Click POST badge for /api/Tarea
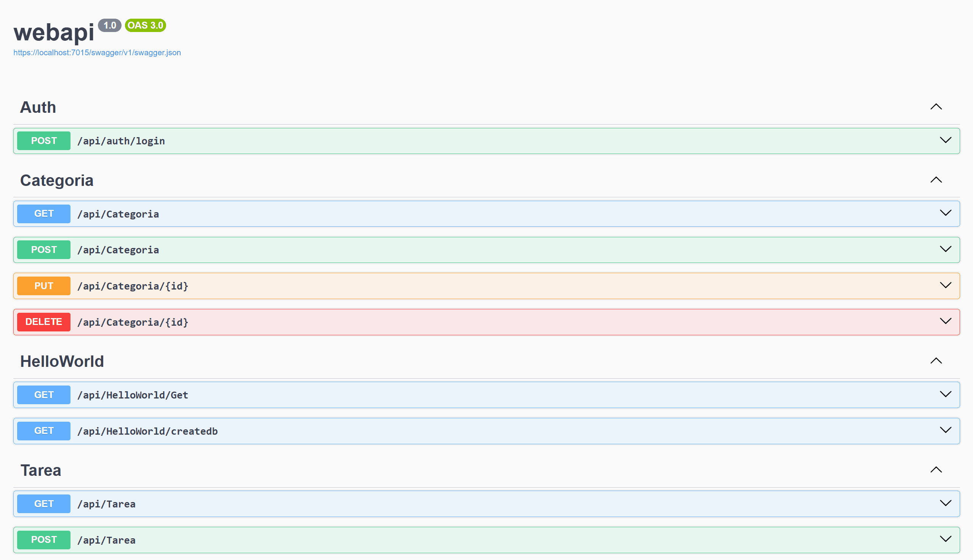Viewport: 973px width, 560px height. tap(44, 540)
